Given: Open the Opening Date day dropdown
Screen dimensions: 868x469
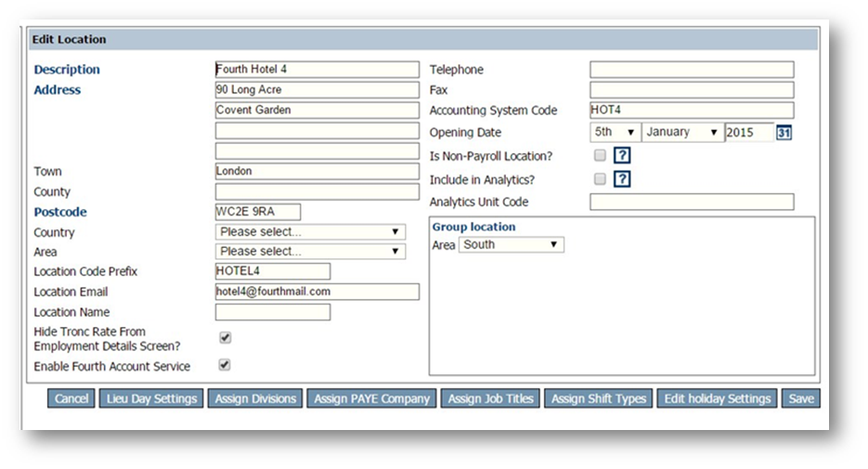Looking at the screenshot, I should click(615, 133).
